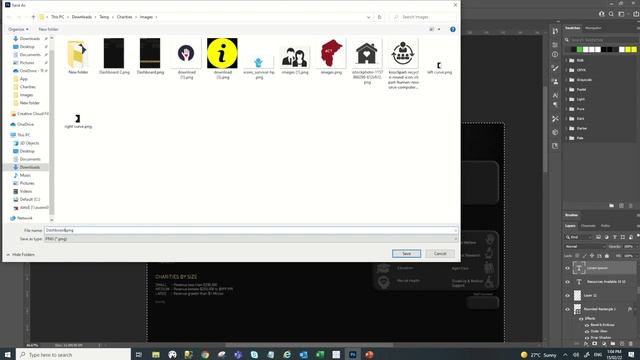Click lock image pixels brush icon
Viewport: 640px width, 360px height.
click(584, 256)
